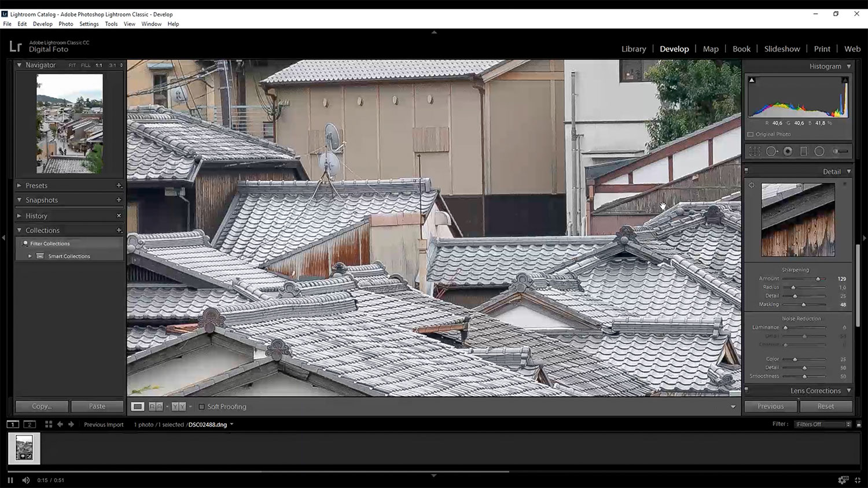Switch to grid view in filmstrip bar

click(49, 424)
